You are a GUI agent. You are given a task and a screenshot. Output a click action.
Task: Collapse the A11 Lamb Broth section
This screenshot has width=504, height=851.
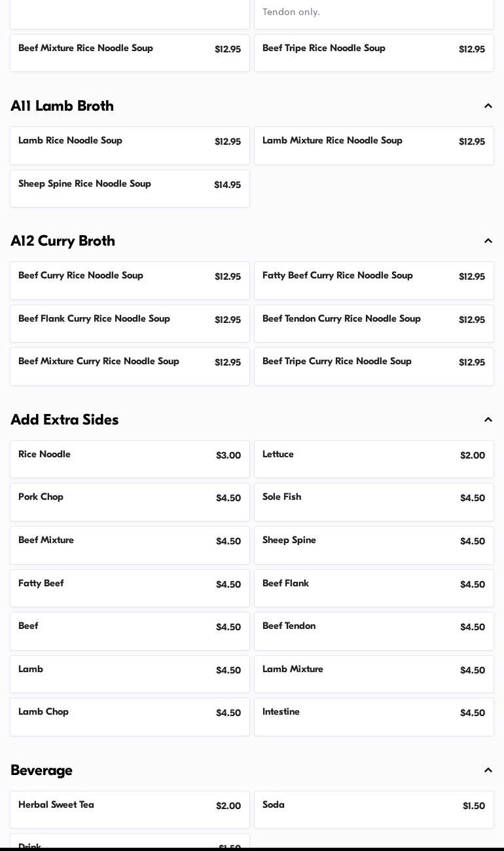tap(488, 106)
